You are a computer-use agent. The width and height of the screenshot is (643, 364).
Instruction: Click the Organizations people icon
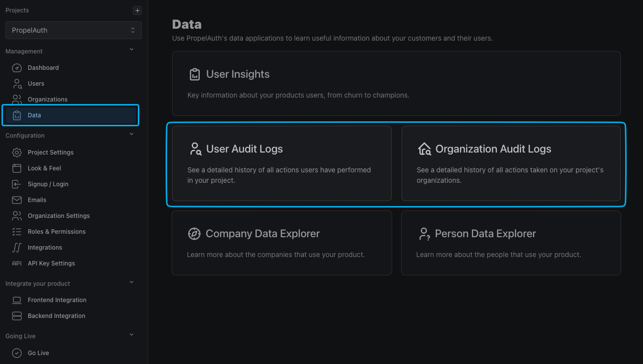[x=17, y=100]
